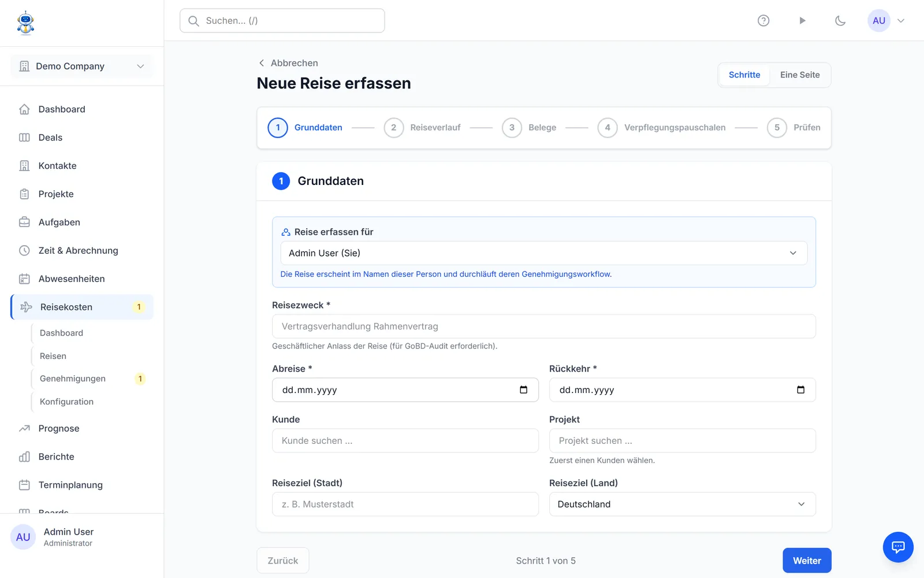The height and width of the screenshot is (578, 924).
Task: Focus the Reisezweck input field
Action: pyautogui.click(x=544, y=327)
